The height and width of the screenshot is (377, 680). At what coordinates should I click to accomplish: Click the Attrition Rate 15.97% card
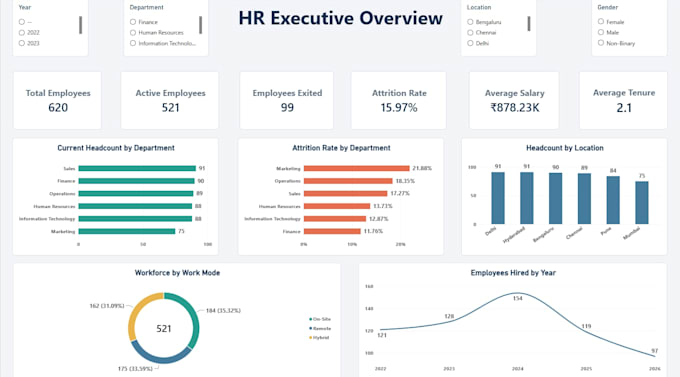pyautogui.click(x=399, y=100)
